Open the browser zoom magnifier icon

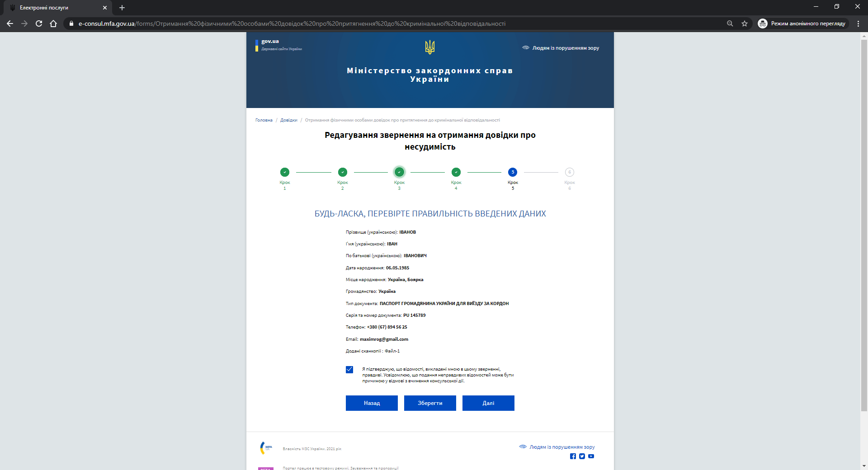pyautogui.click(x=730, y=23)
